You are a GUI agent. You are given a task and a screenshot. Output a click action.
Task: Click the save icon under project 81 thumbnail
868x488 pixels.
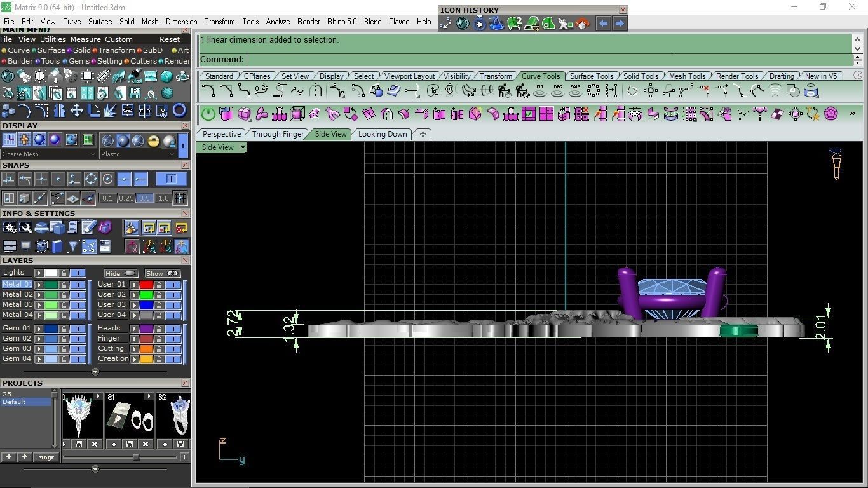130,444
